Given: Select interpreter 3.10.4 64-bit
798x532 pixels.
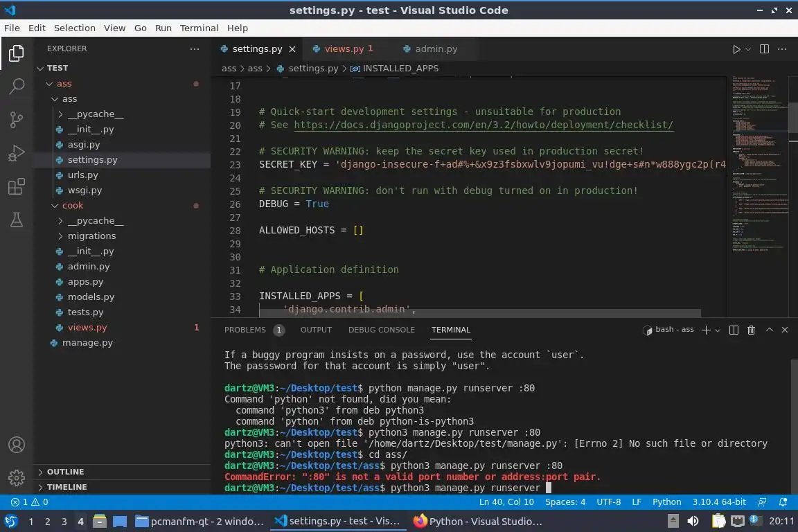Looking at the screenshot, I should [x=718, y=502].
